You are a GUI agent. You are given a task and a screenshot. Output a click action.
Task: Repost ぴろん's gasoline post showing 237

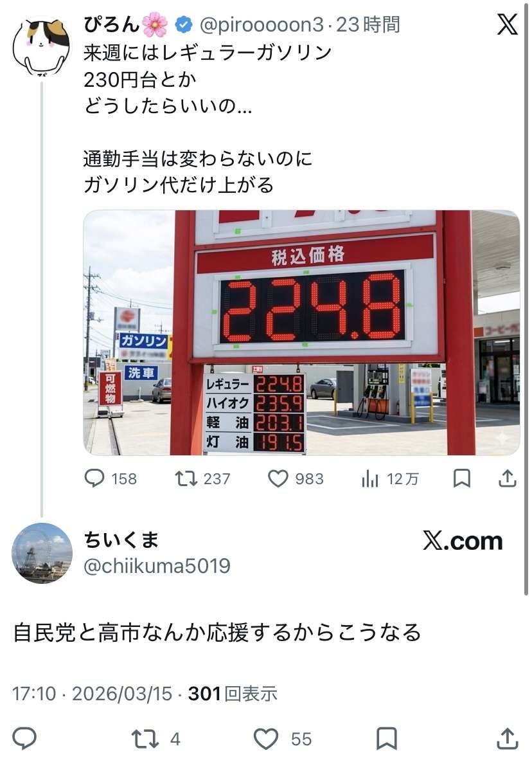click(x=186, y=478)
